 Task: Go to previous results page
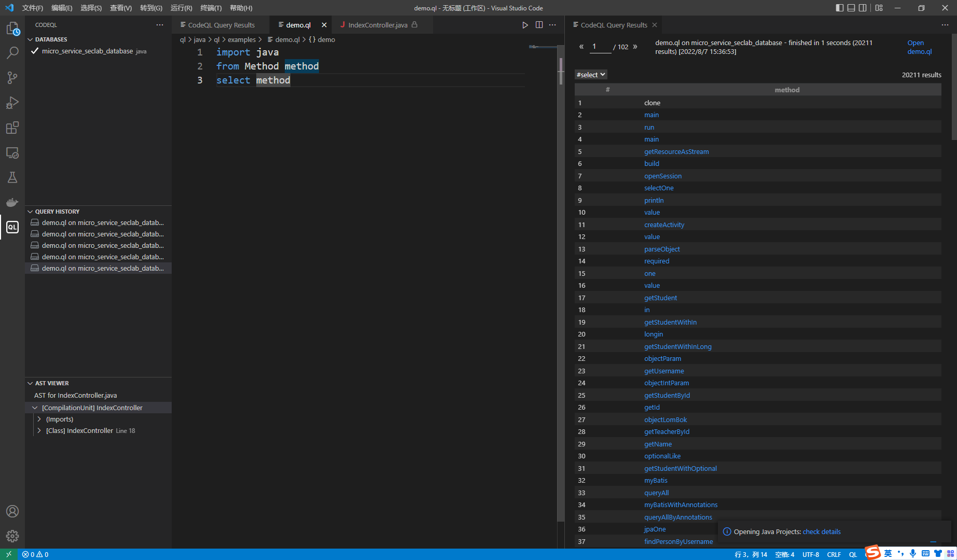[x=581, y=47]
